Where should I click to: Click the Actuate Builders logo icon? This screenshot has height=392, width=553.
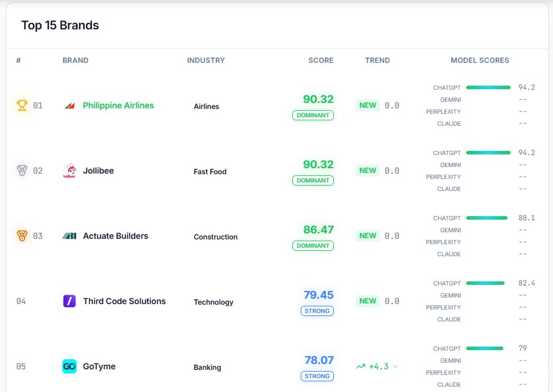[69, 236]
